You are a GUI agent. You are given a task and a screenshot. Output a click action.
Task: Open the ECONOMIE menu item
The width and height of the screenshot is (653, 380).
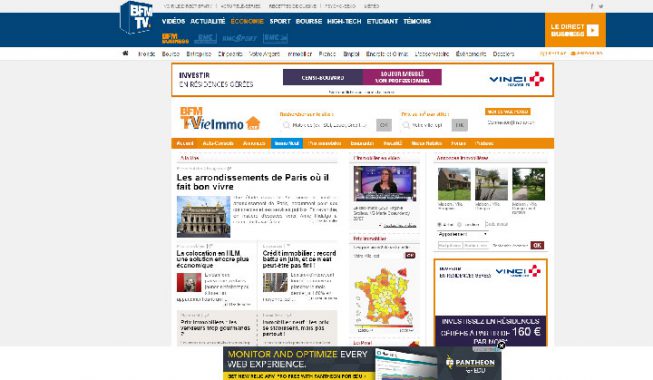tap(247, 21)
